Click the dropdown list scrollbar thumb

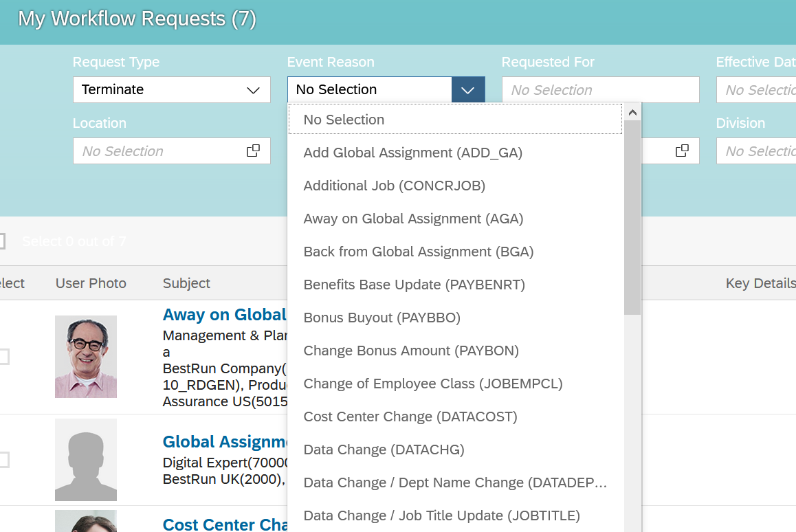pos(632,218)
